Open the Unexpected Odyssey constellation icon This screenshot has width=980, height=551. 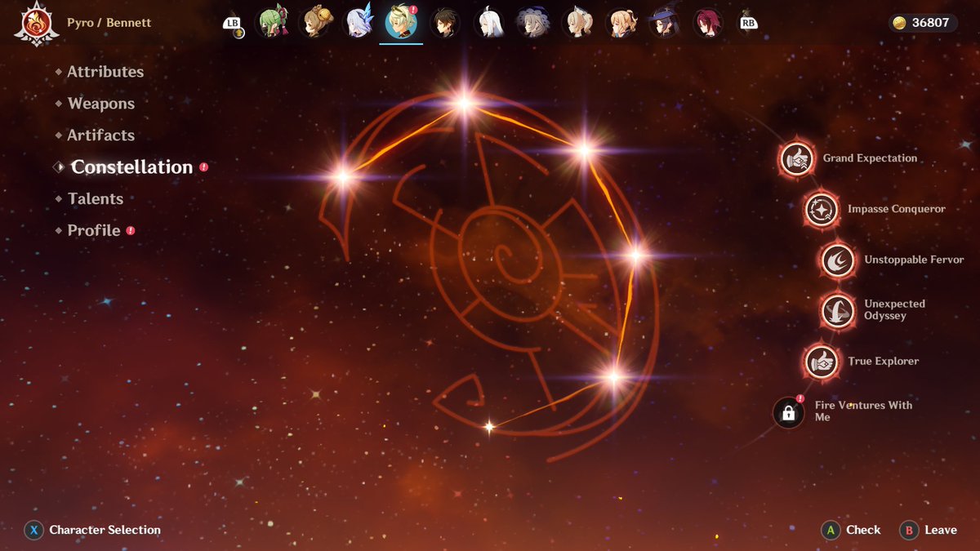tap(837, 310)
